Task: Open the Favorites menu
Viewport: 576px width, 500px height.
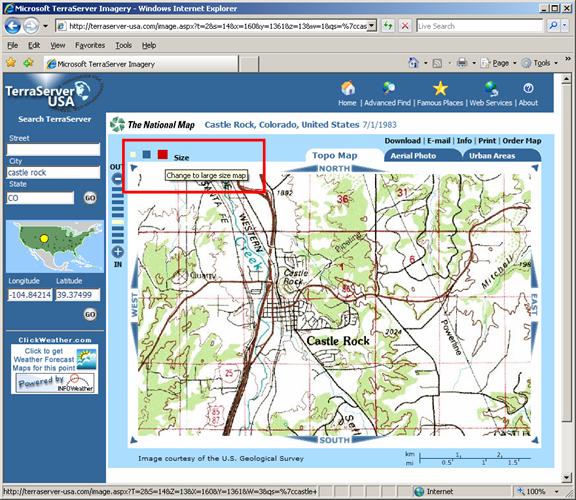Action: tap(90, 45)
